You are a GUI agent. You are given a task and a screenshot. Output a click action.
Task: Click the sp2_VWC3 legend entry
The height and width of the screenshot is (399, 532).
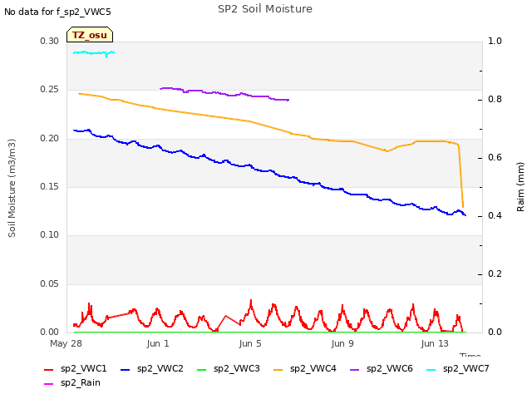click(229, 369)
